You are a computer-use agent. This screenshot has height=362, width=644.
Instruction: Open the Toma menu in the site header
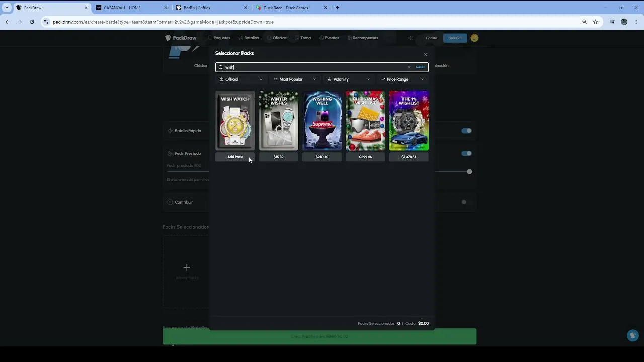[x=303, y=38]
